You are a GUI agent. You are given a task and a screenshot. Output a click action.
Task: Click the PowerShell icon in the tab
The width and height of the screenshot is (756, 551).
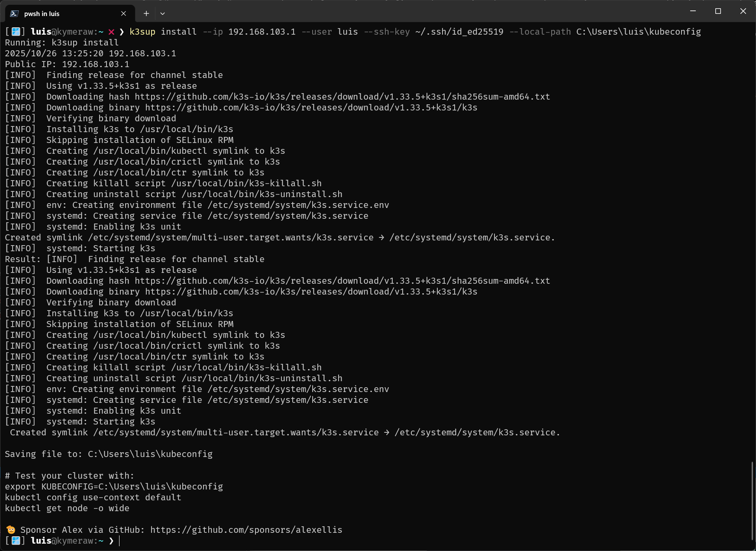(x=14, y=13)
